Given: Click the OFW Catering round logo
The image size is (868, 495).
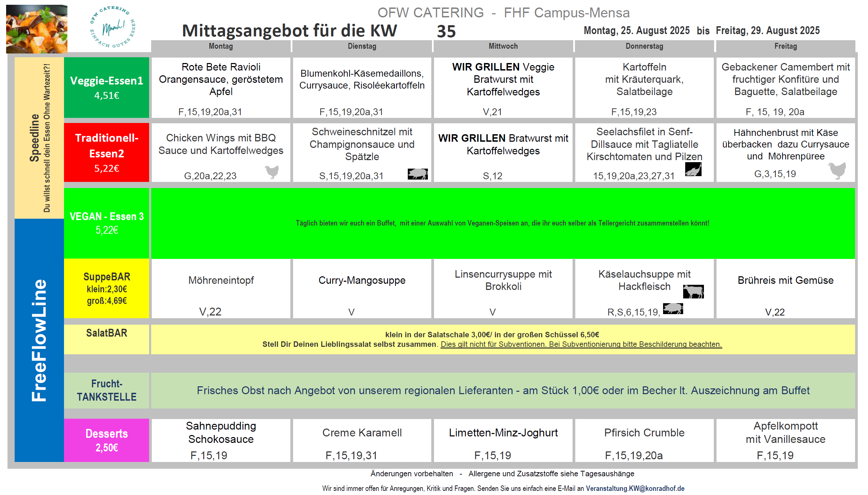Looking at the screenshot, I should [x=113, y=27].
